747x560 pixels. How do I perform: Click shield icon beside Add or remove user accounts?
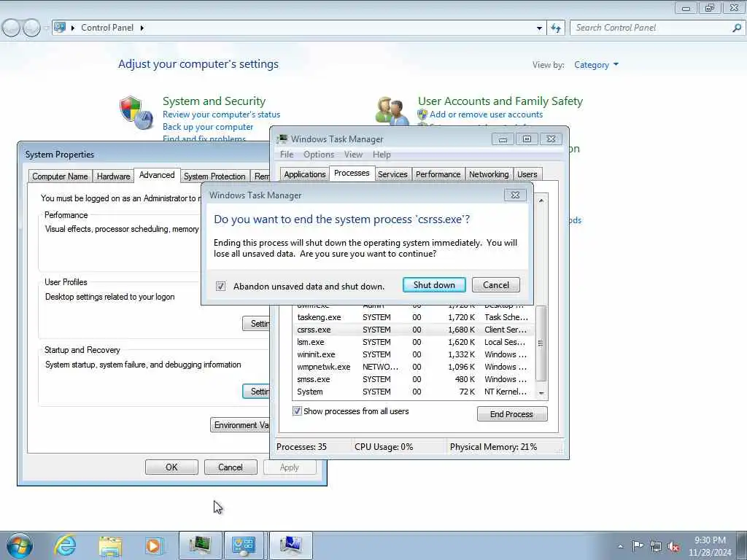[422, 114]
